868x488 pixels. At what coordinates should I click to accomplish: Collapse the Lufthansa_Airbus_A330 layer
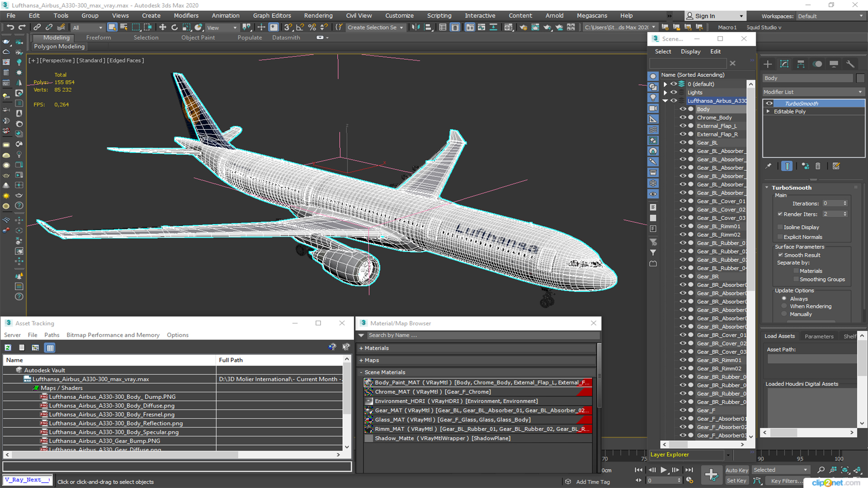pyautogui.click(x=665, y=101)
